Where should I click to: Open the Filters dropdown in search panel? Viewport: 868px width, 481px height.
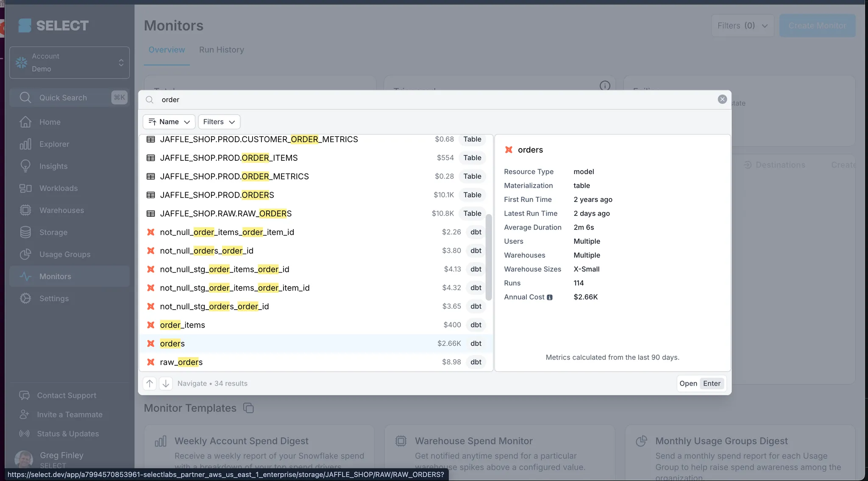point(219,122)
